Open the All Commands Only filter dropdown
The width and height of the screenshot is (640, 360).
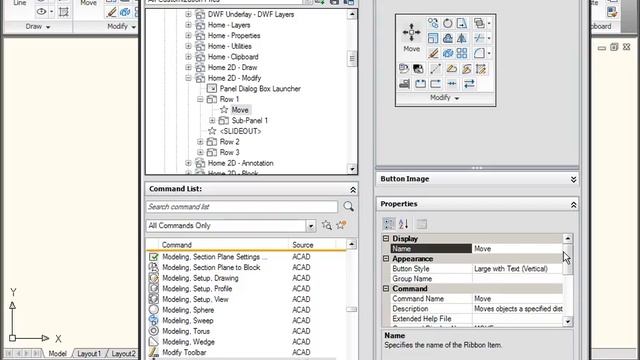pos(311,226)
